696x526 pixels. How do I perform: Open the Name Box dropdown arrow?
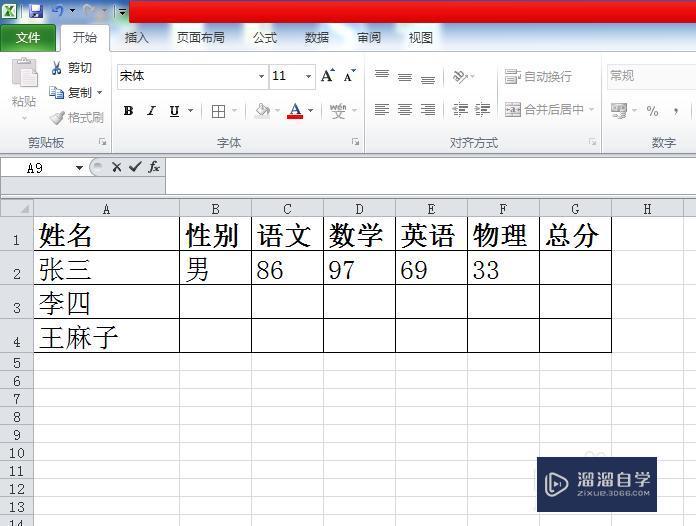tap(79, 168)
